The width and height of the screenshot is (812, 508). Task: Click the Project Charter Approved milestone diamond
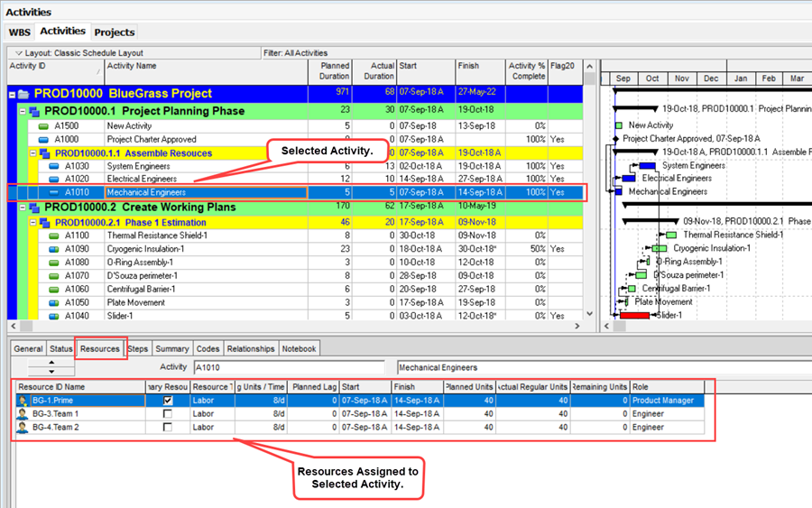coord(615,139)
